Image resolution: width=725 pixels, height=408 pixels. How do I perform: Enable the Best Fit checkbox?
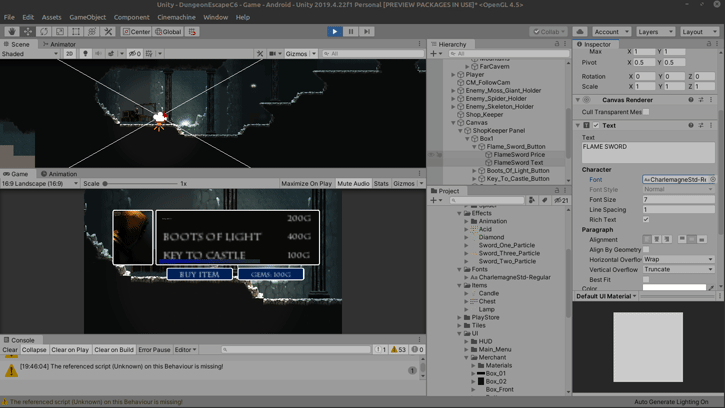[646, 279]
